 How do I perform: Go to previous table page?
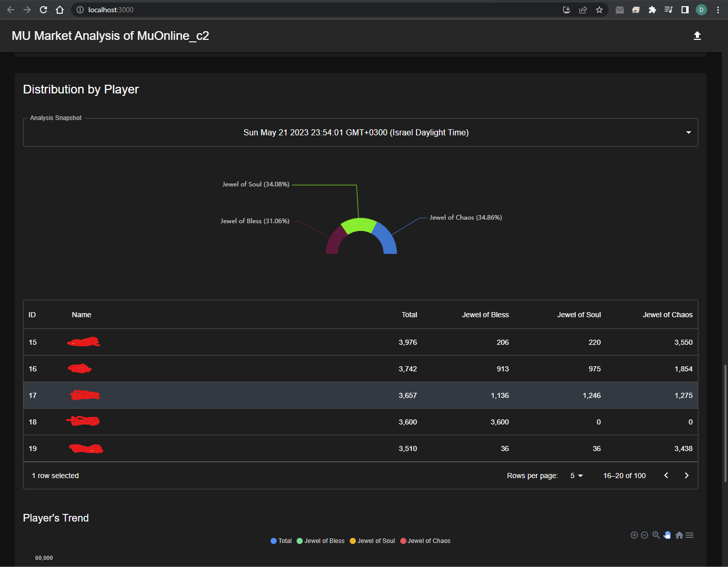pyautogui.click(x=666, y=476)
